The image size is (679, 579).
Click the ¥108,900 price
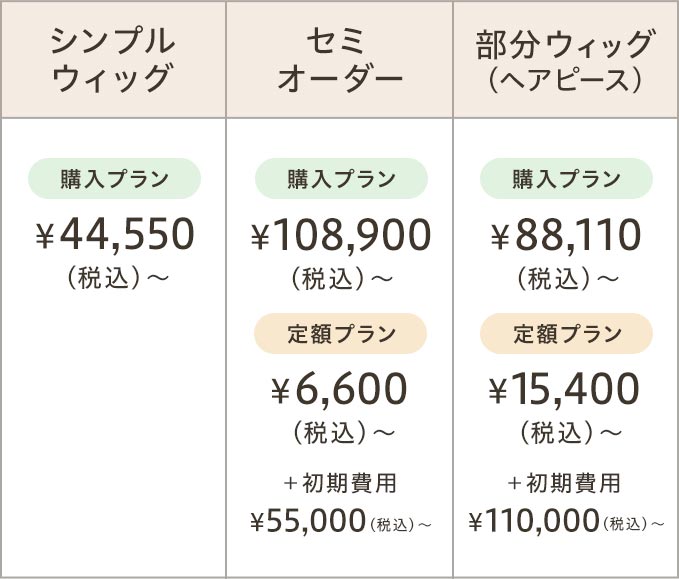(x=341, y=235)
